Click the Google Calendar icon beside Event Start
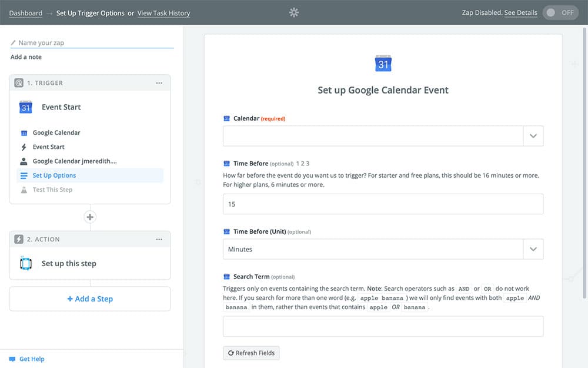Viewport: 588px width, 368px height. pyautogui.click(x=26, y=107)
